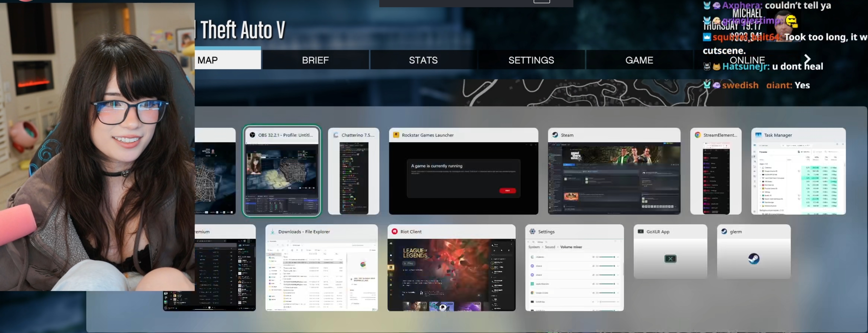
Task: Click System in the Settings breadcrumb
Action: point(534,247)
